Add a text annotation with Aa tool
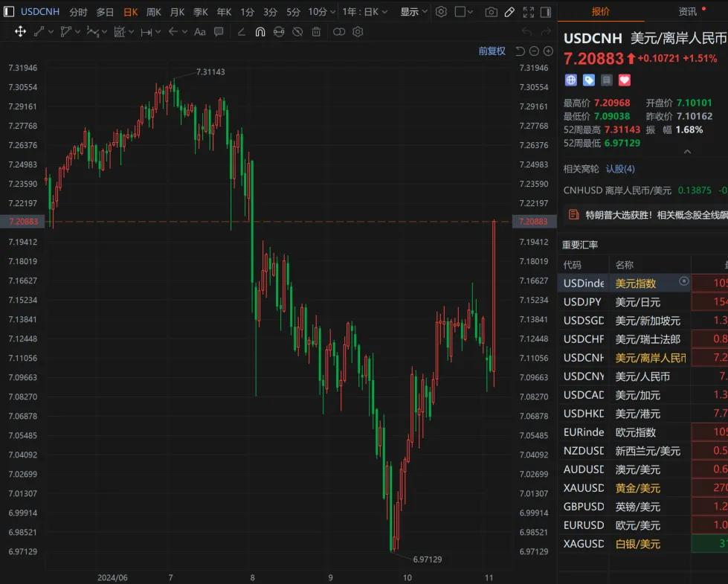The height and width of the screenshot is (584, 728). coord(199,32)
